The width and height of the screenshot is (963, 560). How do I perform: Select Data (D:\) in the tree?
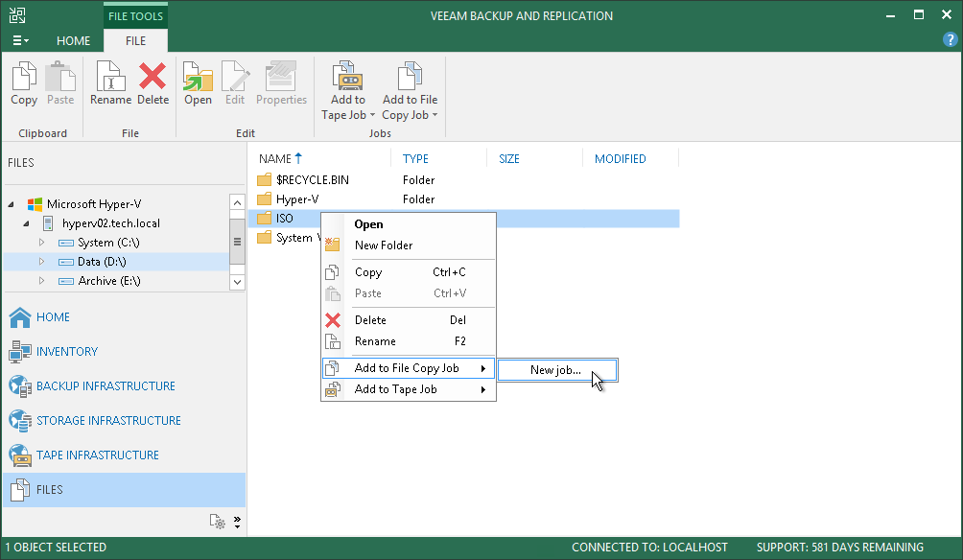[x=102, y=262]
